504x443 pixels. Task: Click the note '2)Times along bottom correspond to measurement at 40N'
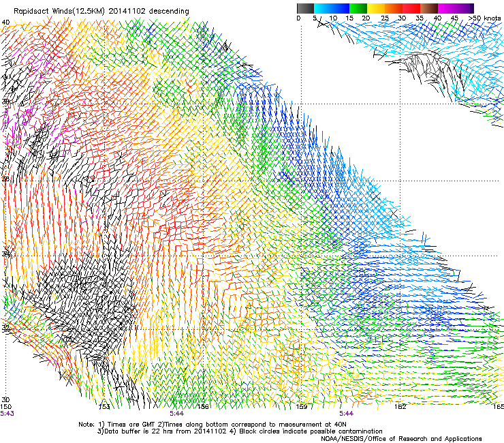(x=251, y=425)
